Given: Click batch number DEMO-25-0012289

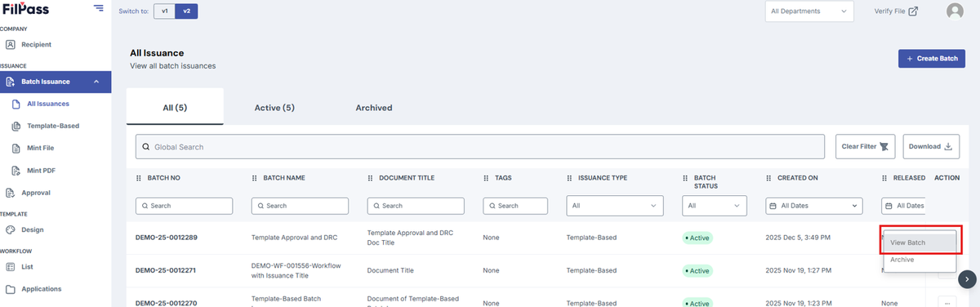Looking at the screenshot, I should (x=167, y=238).
